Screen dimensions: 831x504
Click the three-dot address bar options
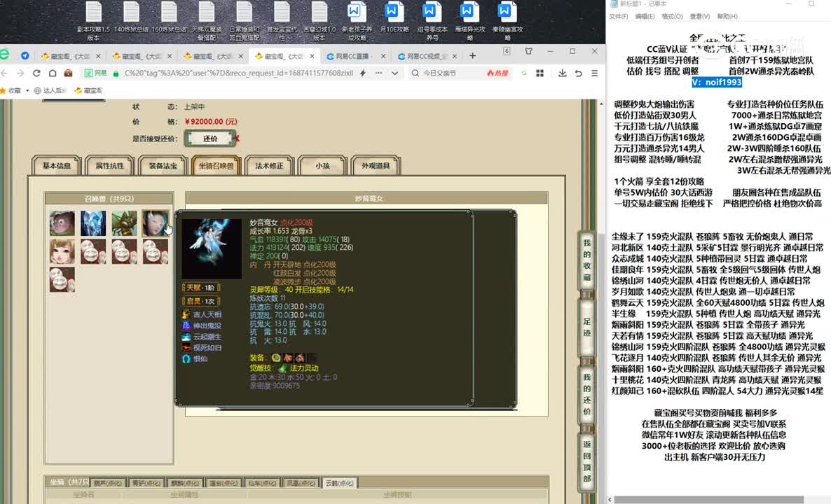378,73
